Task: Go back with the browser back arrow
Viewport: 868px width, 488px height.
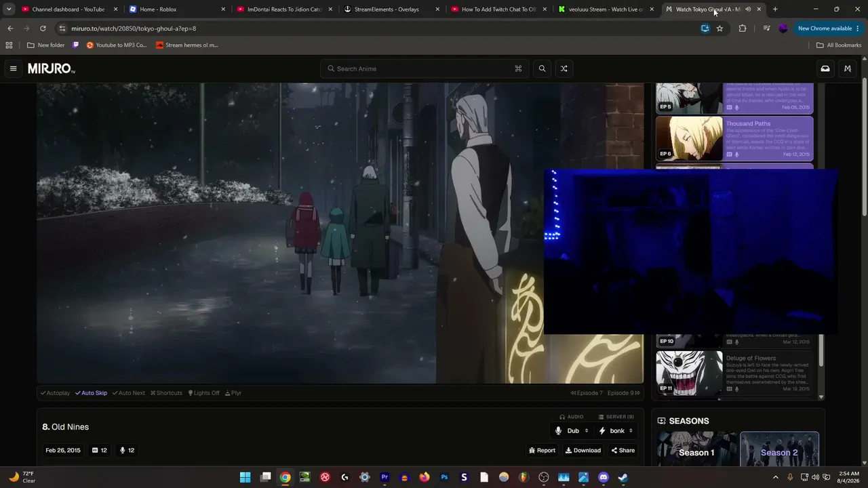Action: click(10, 28)
